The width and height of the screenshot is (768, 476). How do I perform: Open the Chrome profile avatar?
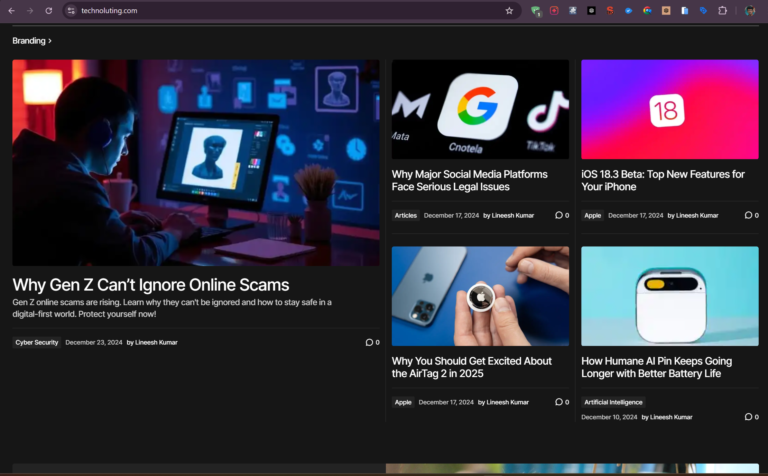(x=750, y=10)
